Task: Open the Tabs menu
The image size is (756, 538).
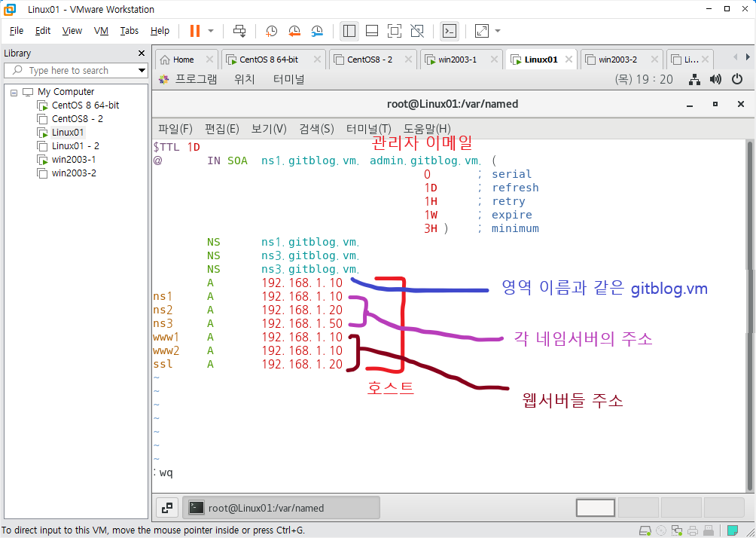Action: 130,31
